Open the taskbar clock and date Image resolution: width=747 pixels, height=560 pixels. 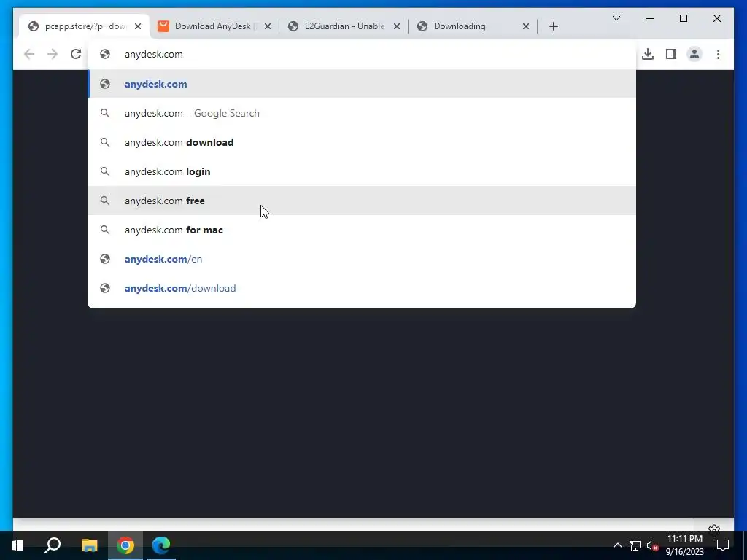684,545
